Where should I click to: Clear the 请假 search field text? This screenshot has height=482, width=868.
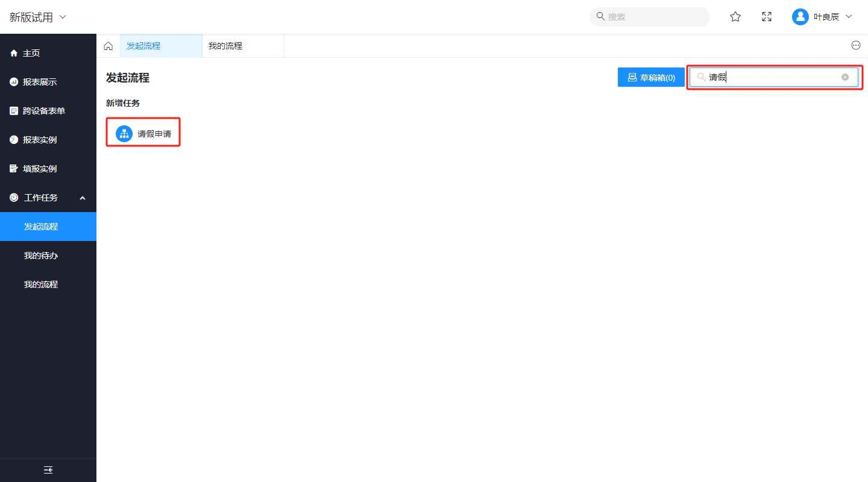pos(845,77)
